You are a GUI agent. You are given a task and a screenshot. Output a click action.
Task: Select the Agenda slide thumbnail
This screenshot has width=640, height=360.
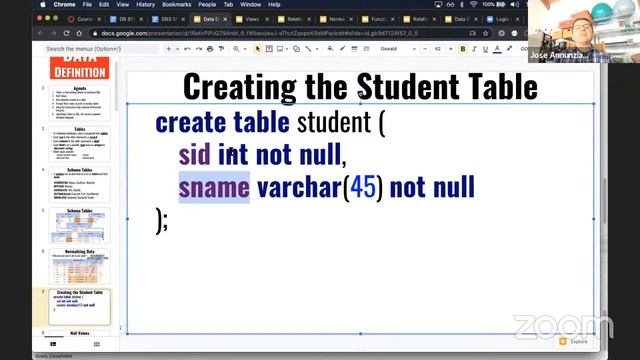(x=80, y=103)
